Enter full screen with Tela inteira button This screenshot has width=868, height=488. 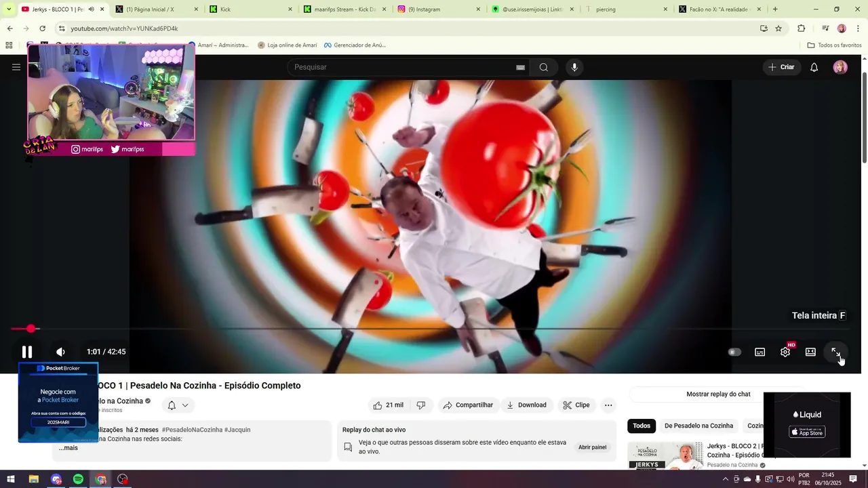coord(836,352)
